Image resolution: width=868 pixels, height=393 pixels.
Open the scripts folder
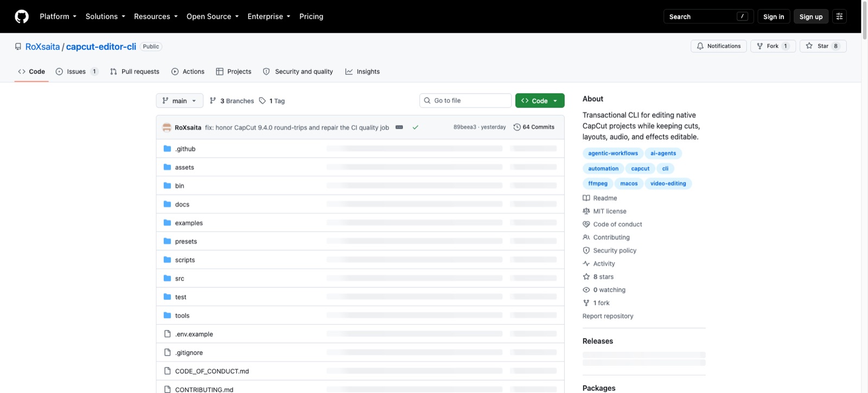[x=185, y=260]
